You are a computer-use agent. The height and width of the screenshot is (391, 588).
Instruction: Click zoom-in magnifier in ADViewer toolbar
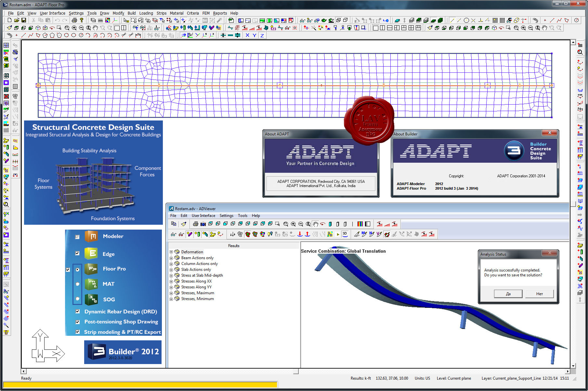[293, 224]
